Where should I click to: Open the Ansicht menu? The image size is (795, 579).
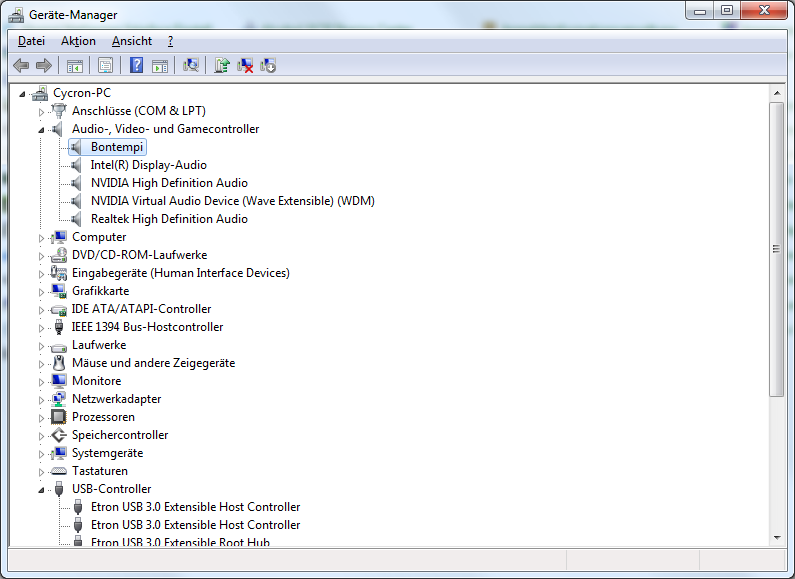(x=132, y=41)
